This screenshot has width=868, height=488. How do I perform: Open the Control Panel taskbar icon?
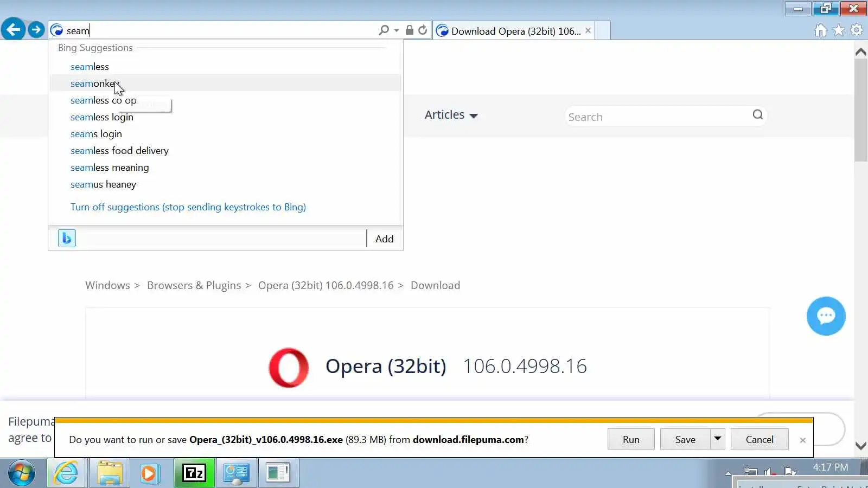[x=237, y=473]
